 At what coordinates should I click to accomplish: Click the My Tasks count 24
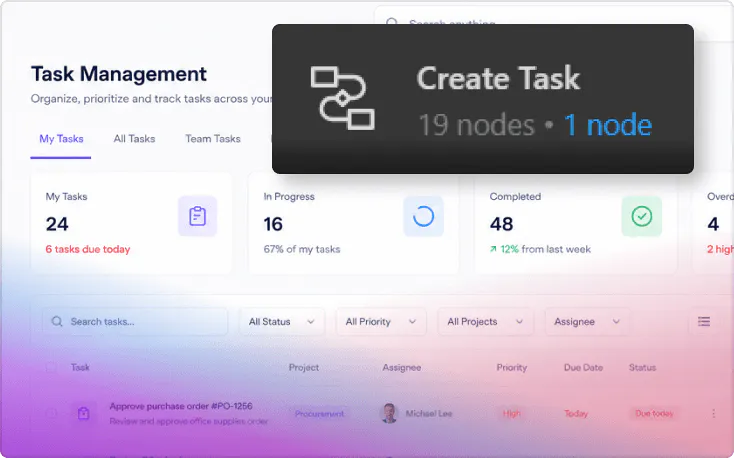click(x=57, y=224)
